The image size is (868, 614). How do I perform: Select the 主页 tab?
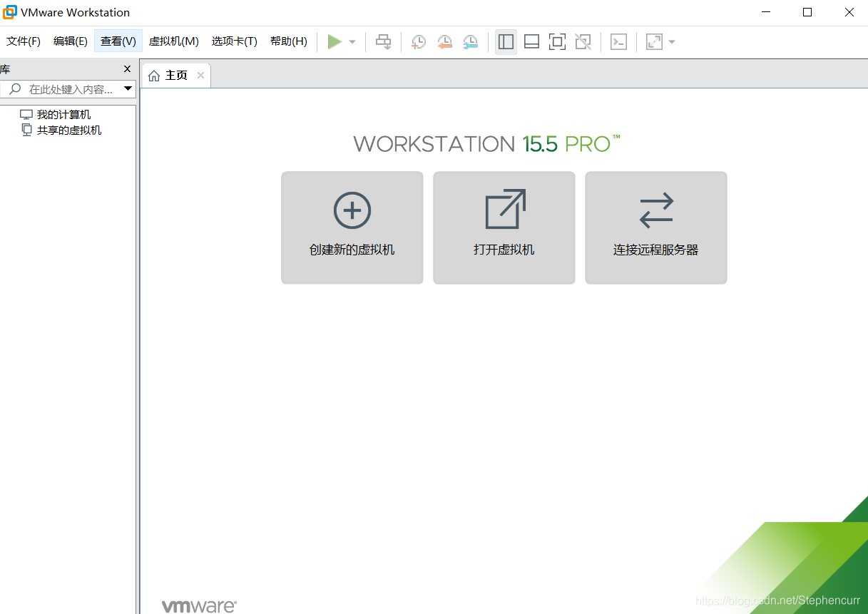(x=176, y=76)
